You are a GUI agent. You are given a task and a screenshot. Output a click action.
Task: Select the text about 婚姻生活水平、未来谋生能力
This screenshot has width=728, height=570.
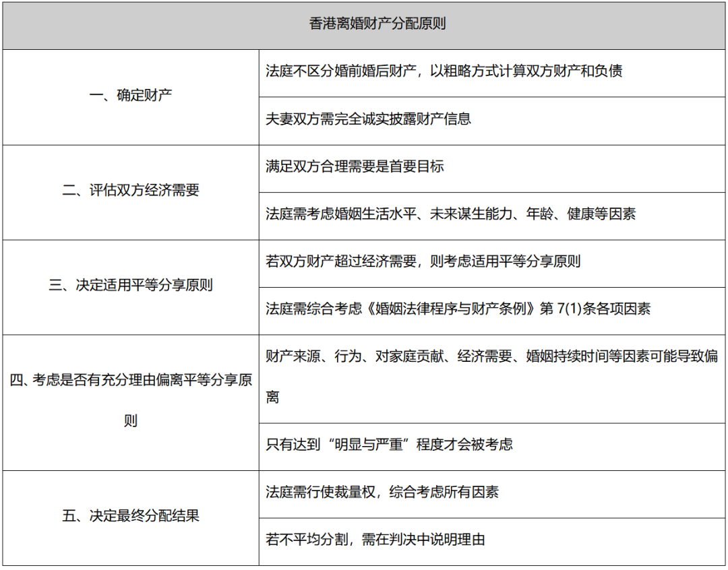point(450,214)
